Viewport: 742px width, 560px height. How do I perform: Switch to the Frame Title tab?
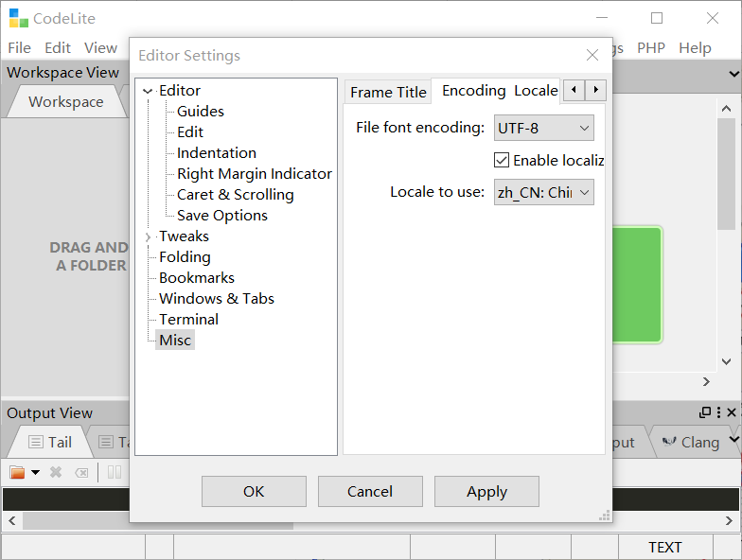pos(388,93)
